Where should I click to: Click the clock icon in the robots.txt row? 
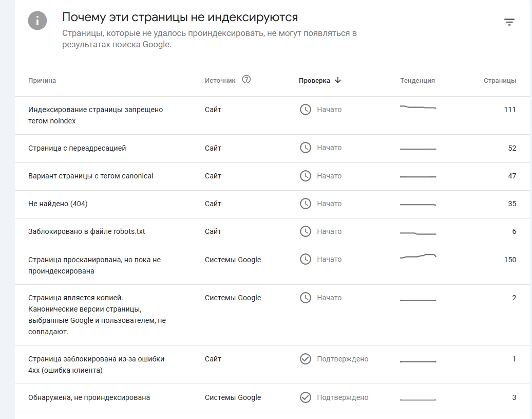click(306, 231)
